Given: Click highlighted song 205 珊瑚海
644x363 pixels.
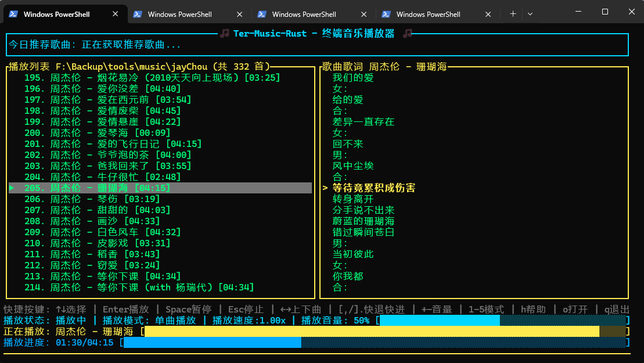Looking at the screenshot, I should (x=160, y=188).
